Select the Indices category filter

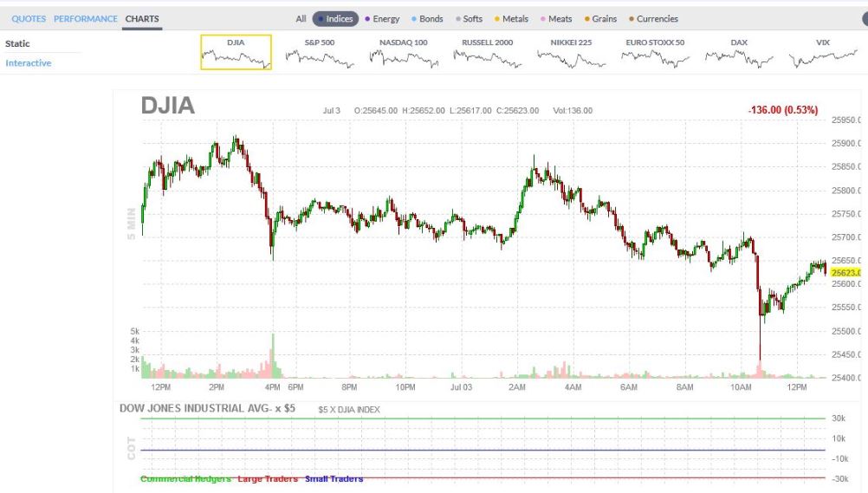click(335, 19)
